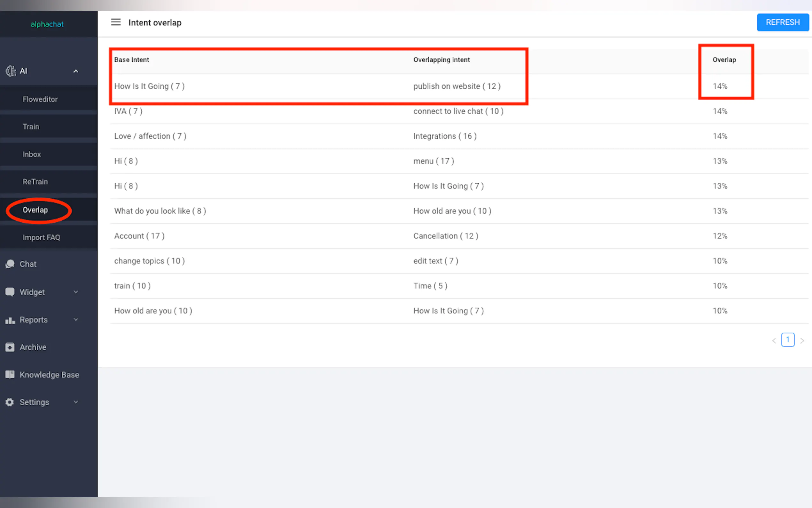Open the Import FAQ page
812x508 pixels.
click(41, 238)
